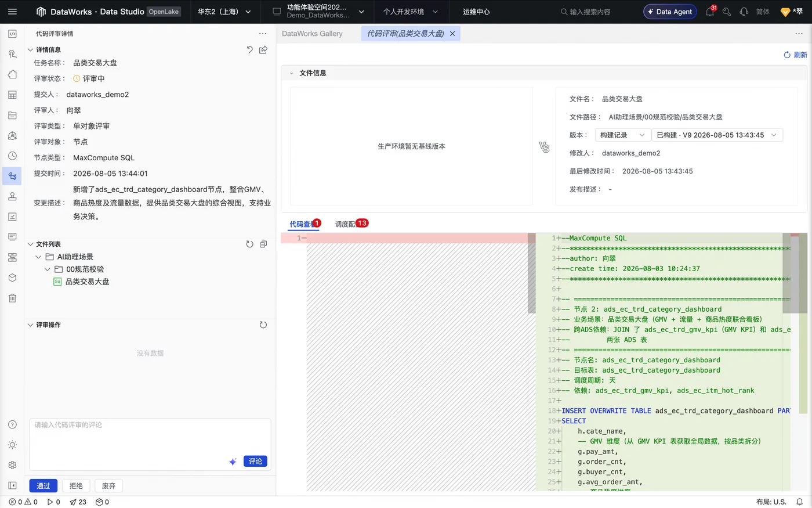Screen dimensions: 812x508
Task: Close the 代码评审(品类交易大盘) tab
Action: [x=452, y=34]
